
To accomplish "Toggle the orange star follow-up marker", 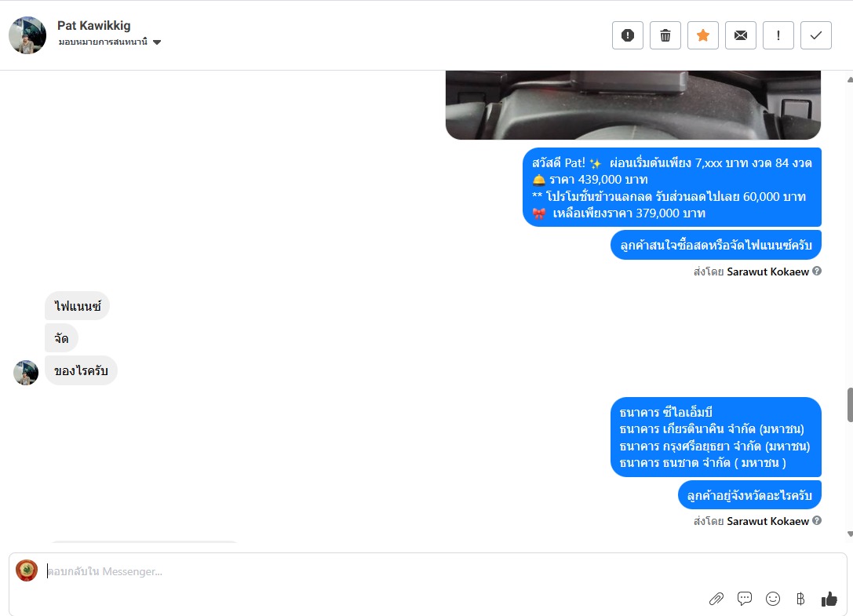I will pyautogui.click(x=703, y=35).
